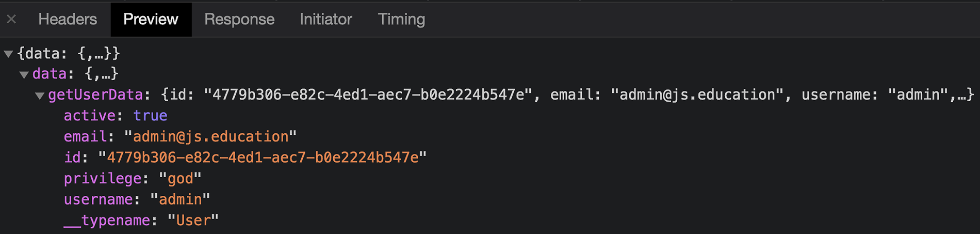This screenshot has height=234, width=980.
Task: Click the email value "admin@js.education" in expanded list
Action: (210, 137)
